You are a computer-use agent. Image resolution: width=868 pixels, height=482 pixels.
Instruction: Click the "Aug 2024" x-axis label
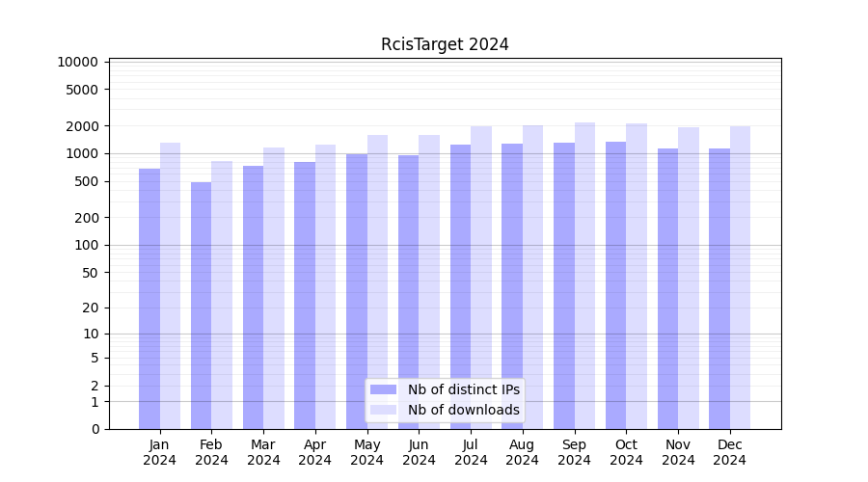point(522,452)
